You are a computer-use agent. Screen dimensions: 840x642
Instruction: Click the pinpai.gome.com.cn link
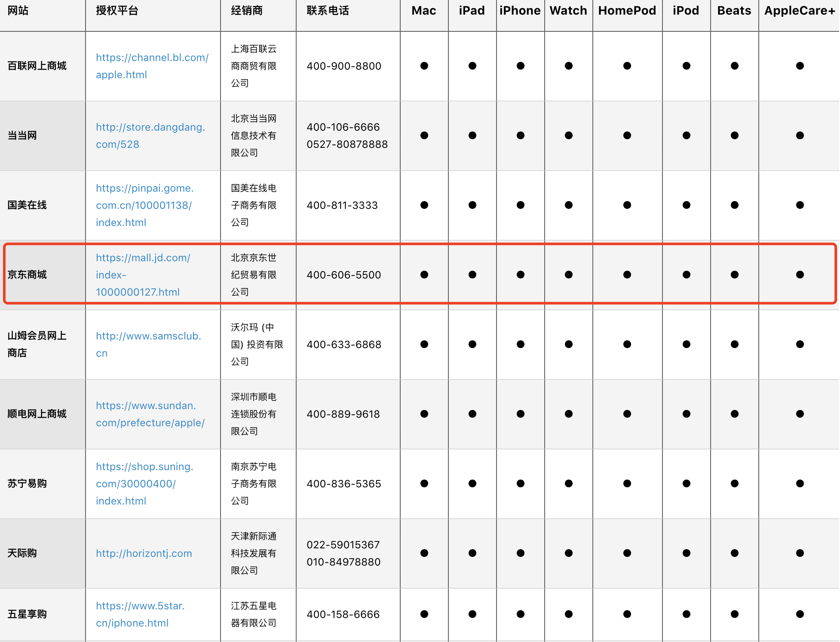[x=144, y=205]
